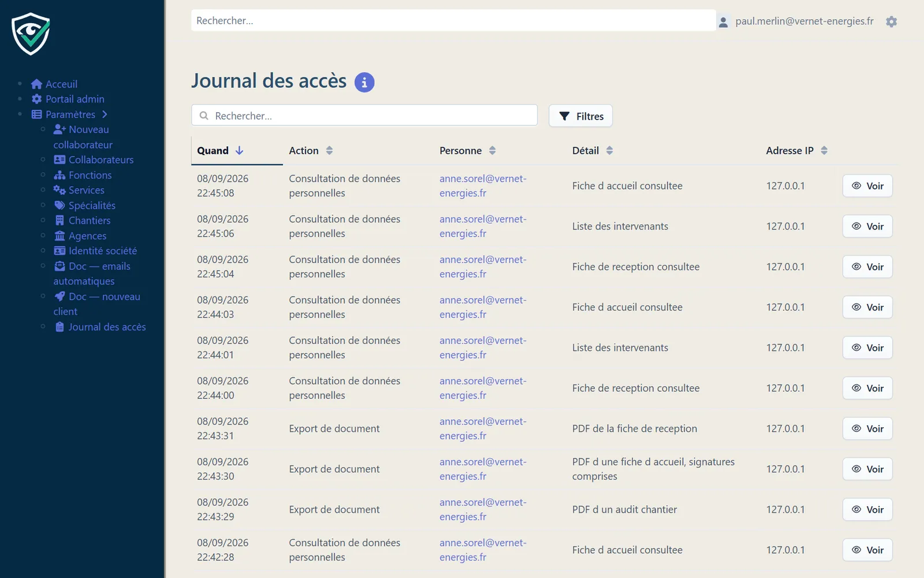Image resolution: width=924 pixels, height=578 pixels.
Task: Click the Doc — nouveau client rocket icon
Action: point(59,297)
